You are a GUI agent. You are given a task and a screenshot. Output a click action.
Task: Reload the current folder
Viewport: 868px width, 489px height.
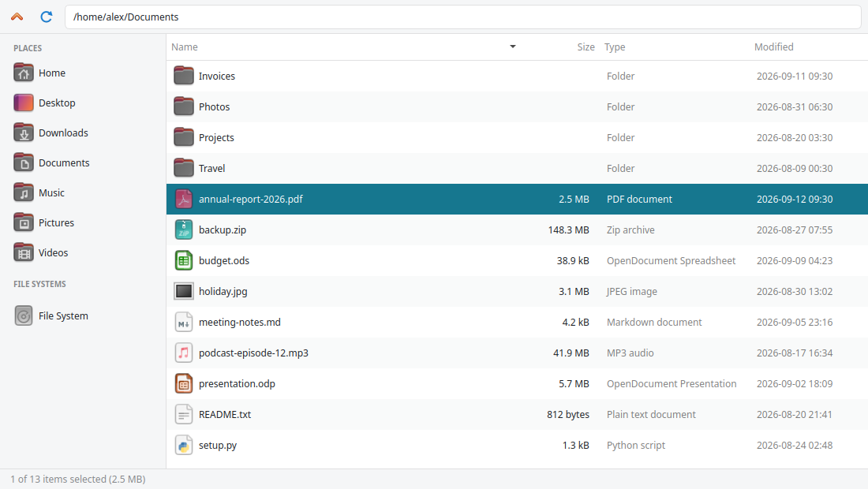pyautogui.click(x=47, y=17)
